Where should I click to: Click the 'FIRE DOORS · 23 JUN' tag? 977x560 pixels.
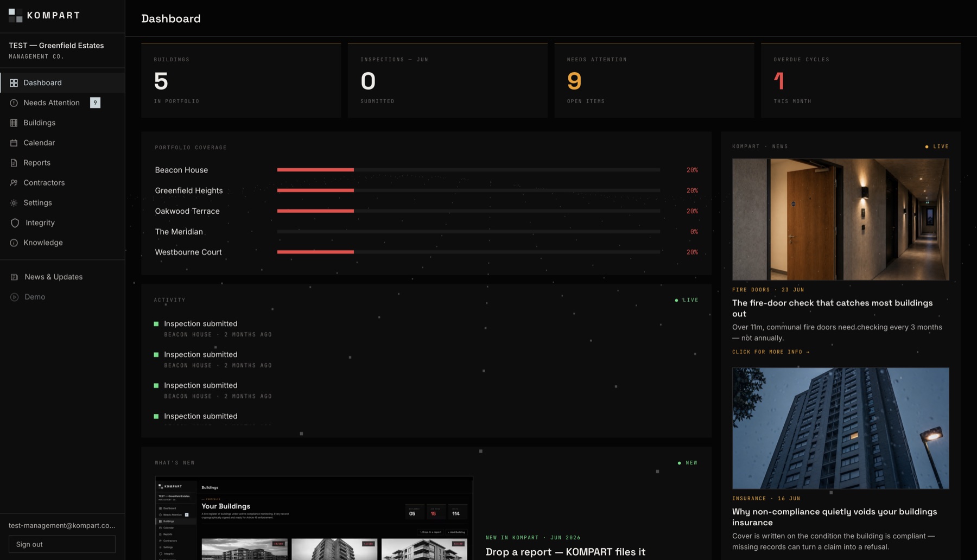pyautogui.click(x=768, y=290)
